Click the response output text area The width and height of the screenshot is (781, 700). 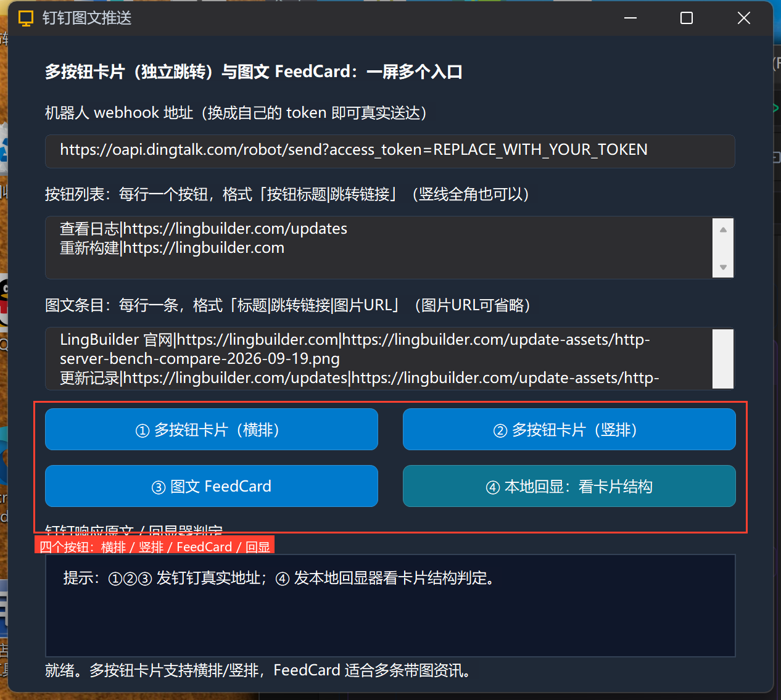[x=390, y=606]
